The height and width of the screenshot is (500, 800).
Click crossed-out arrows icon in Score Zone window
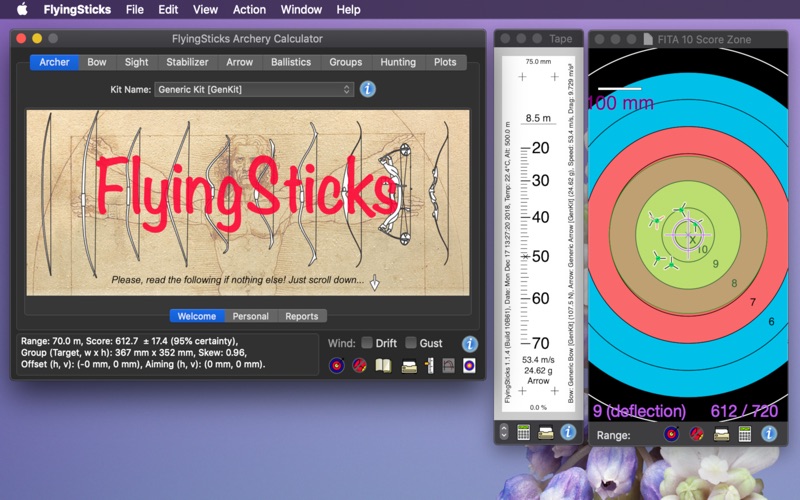click(696, 434)
